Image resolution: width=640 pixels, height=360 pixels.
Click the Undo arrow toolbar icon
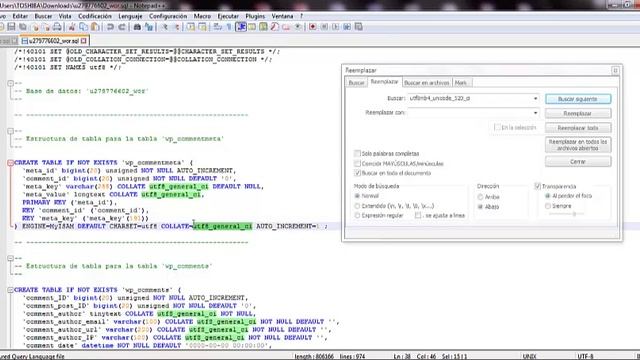click(x=110, y=27)
